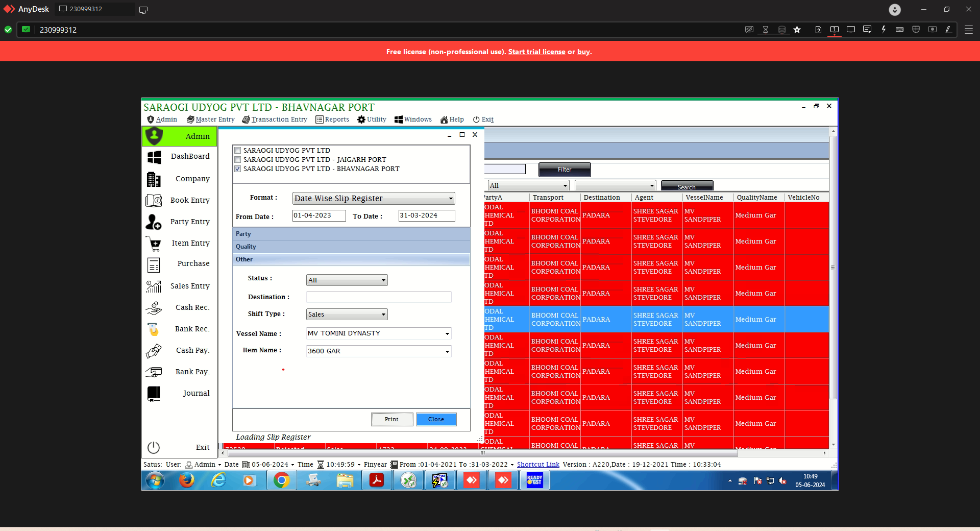
Task: Check the SARAOGI UDYOG PVT LTD checkbox
Action: coord(238,151)
